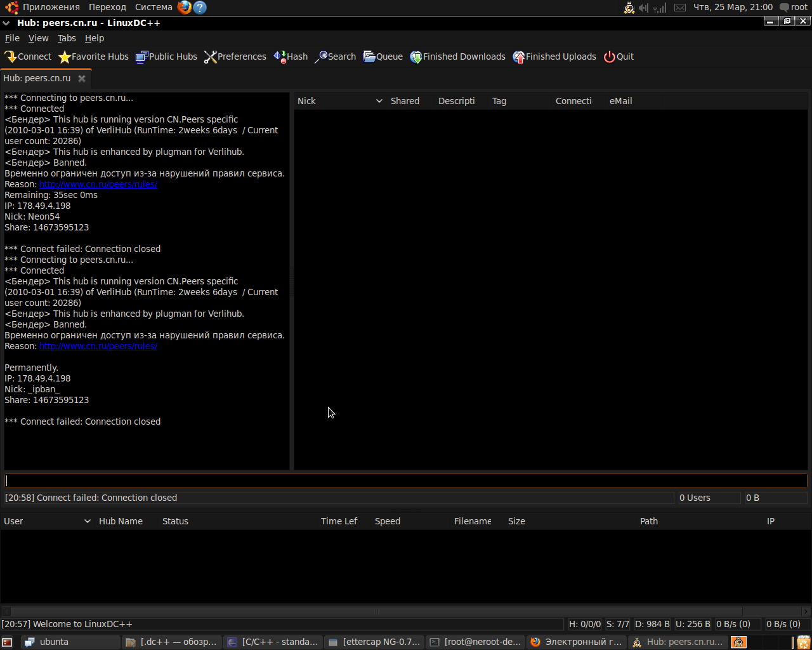Viewport: 812px width, 650px height.
Task: Click the S: 7/7 slots status entry
Action: tap(618, 624)
